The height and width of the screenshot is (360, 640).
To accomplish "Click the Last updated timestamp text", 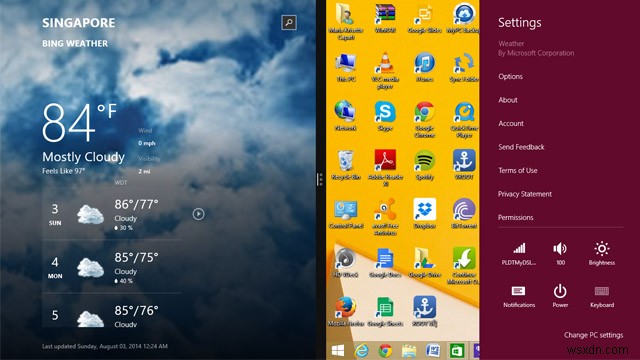I will click(105, 346).
